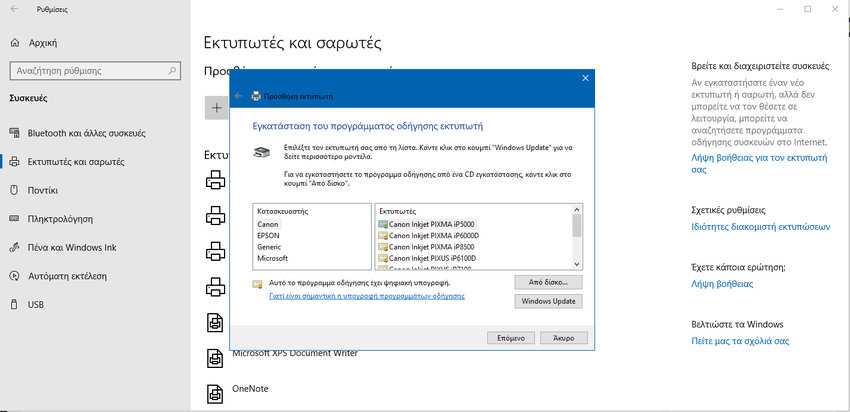This screenshot has width=850, height=412.
Task: Click the printers list scroll-down arrow
Action: [577, 264]
